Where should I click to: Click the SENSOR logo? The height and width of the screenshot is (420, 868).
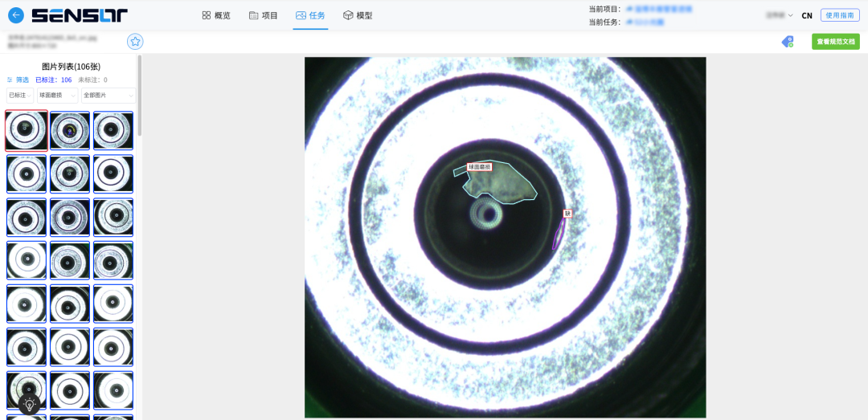click(x=80, y=15)
